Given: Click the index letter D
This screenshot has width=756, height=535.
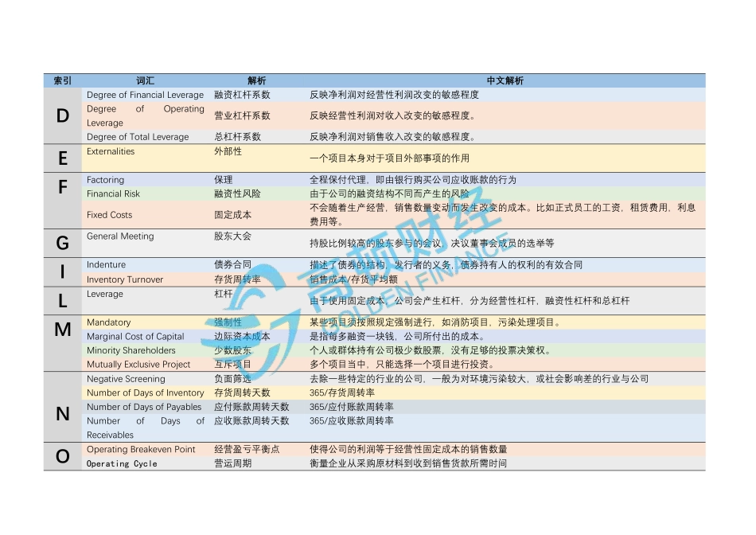Looking at the screenshot, I should (63, 115).
